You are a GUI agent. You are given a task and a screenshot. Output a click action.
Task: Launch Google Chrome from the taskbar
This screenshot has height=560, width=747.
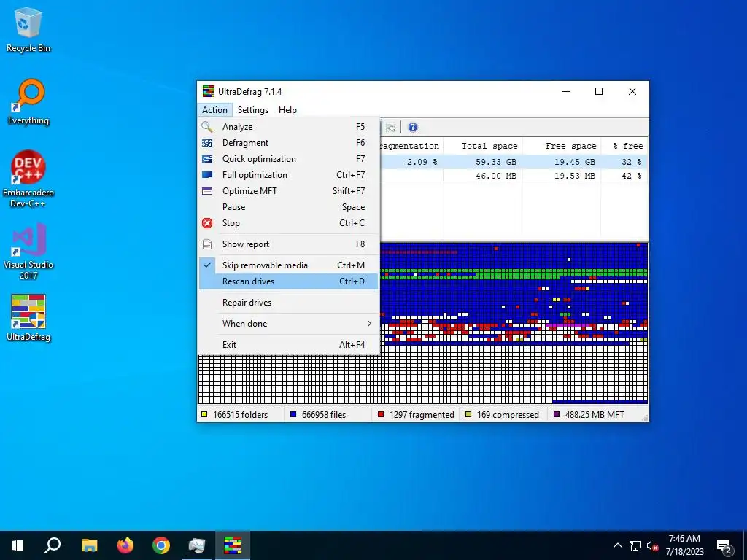tap(161, 545)
